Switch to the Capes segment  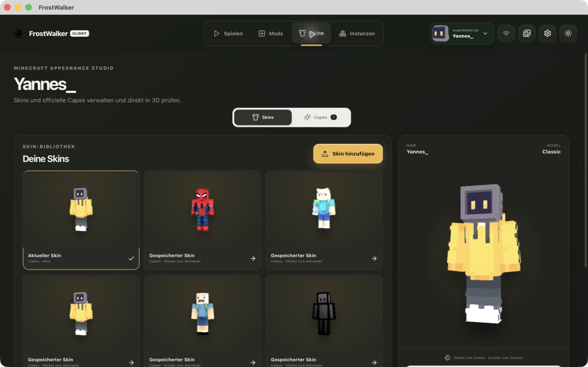(x=321, y=117)
